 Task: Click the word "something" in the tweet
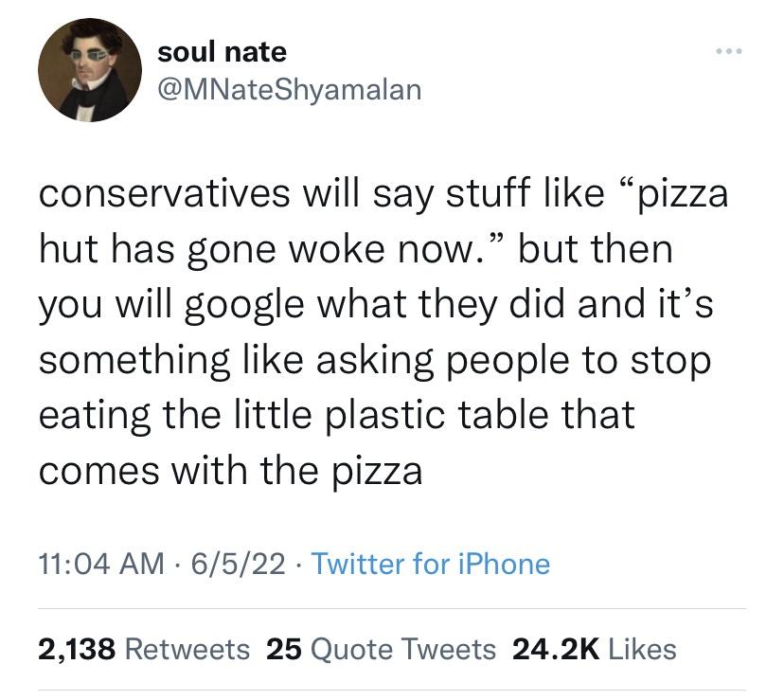pos(134,360)
